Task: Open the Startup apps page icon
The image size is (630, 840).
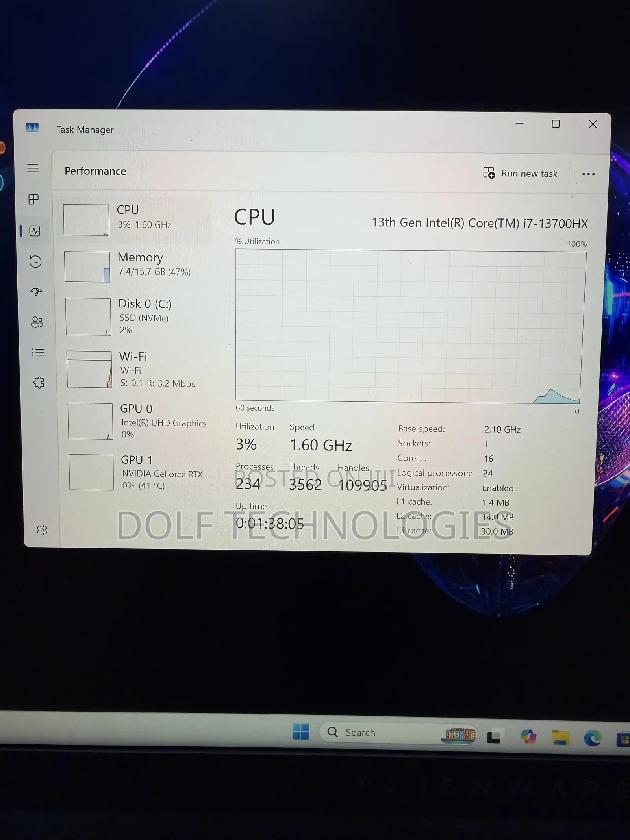Action: click(x=36, y=292)
